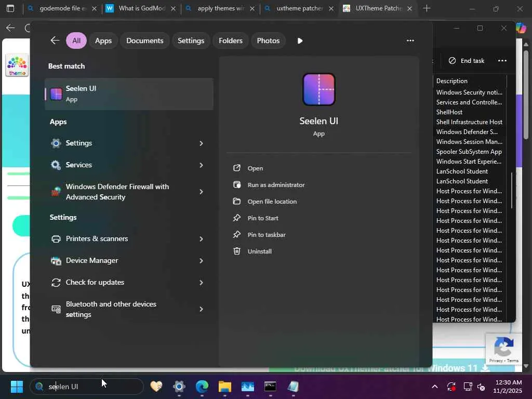The image size is (532, 399).
Task: Open network status tray icon
Action: pos(468,387)
